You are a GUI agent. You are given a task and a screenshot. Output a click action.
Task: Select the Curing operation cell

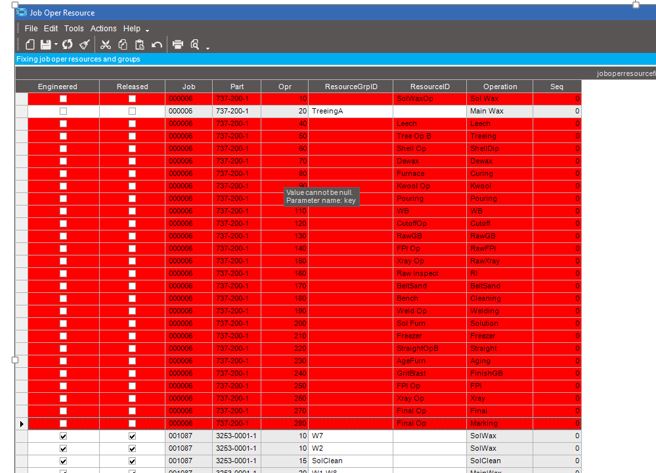pyautogui.click(x=500, y=174)
